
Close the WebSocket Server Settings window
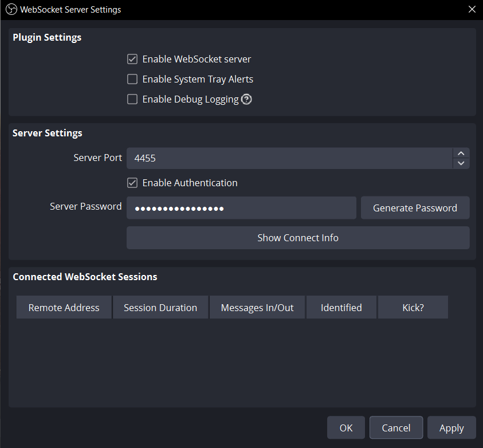coord(472,10)
